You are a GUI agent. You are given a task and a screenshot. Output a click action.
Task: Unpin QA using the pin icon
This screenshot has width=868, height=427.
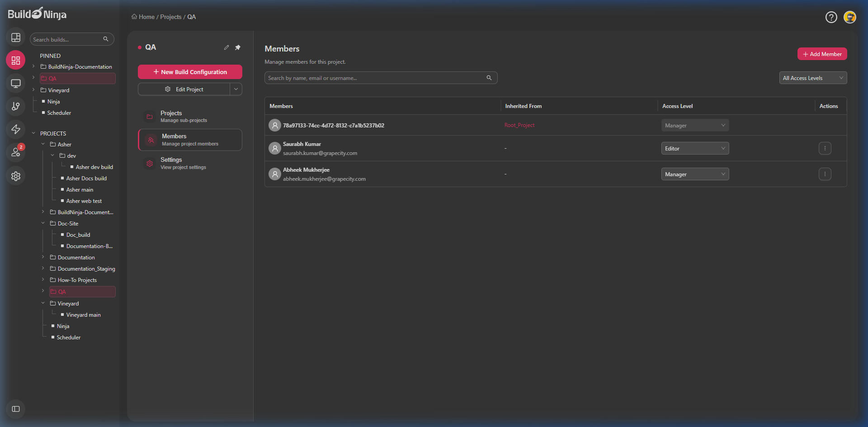click(x=238, y=47)
